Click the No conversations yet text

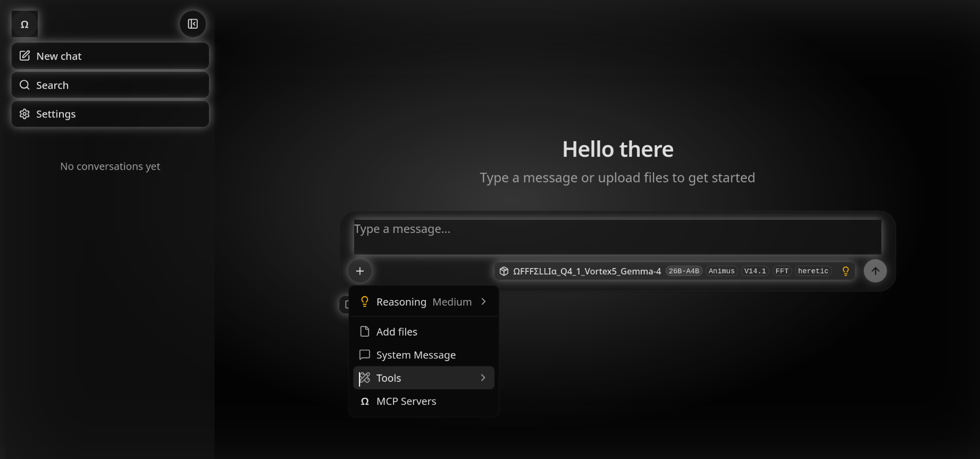pyautogui.click(x=110, y=166)
